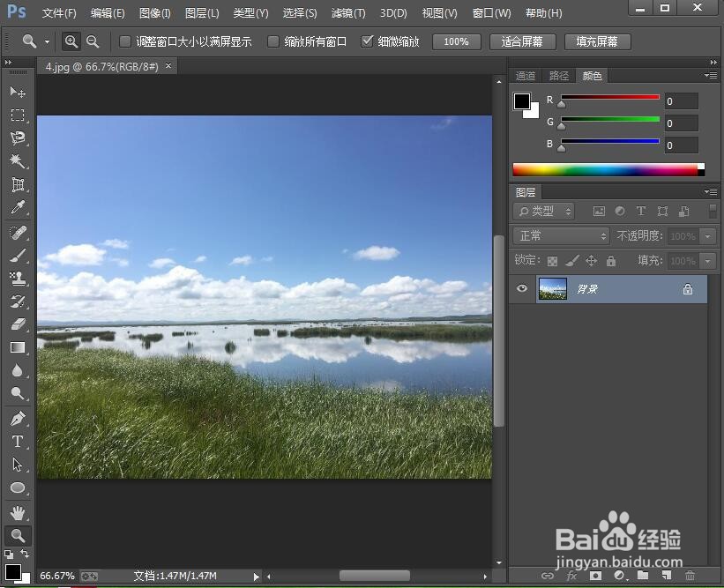Open the fill dropdown arrow
This screenshot has width=724, height=588.
point(708,261)
